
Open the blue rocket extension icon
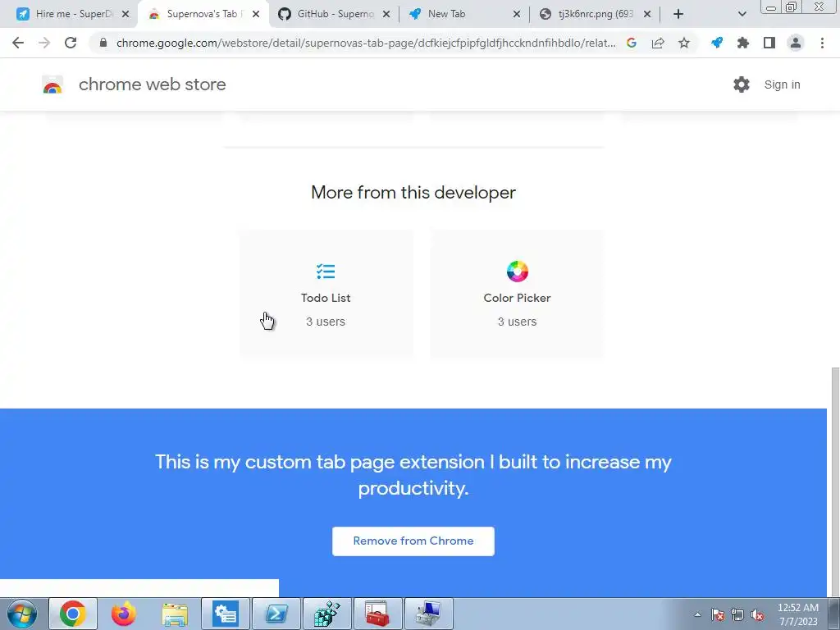coord(717,43)
